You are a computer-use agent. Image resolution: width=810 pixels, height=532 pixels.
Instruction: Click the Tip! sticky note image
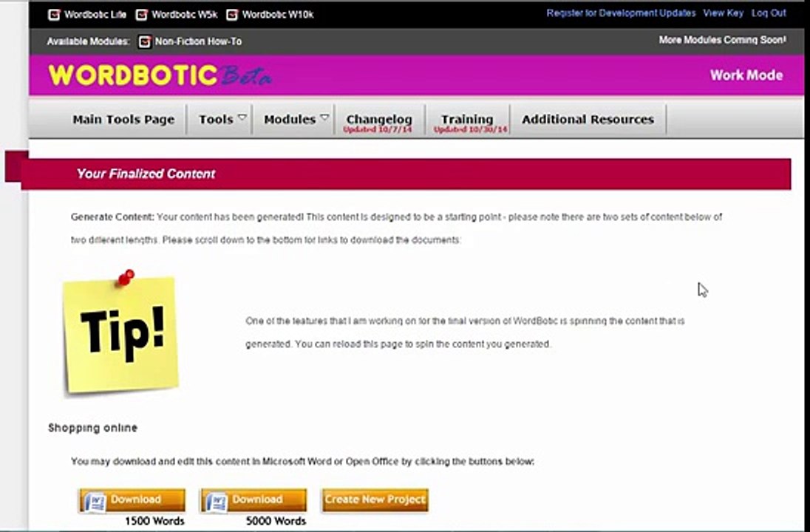coord(121,333)
